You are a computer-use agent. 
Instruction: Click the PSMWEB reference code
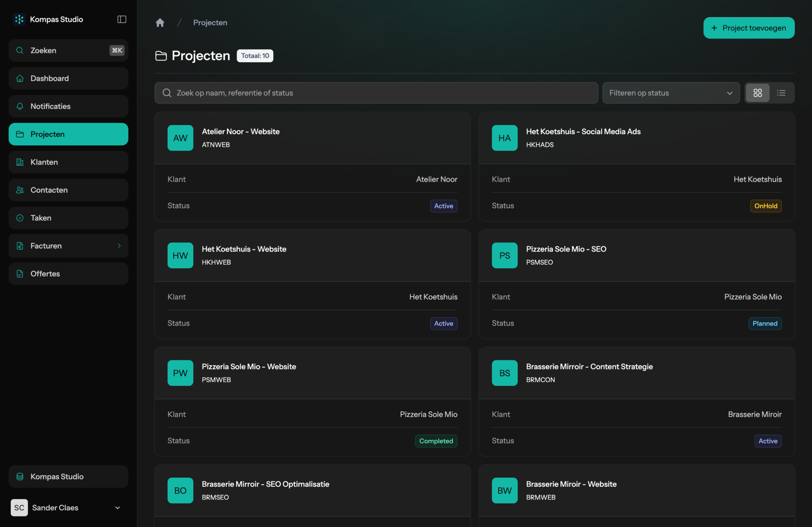[216, 380]
